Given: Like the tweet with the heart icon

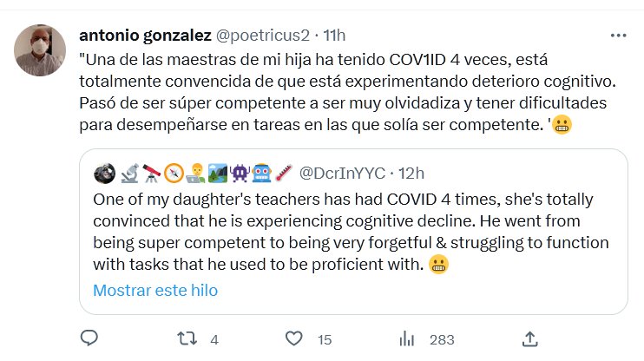Looking at the screenshot, I should (x=295, y=338).
